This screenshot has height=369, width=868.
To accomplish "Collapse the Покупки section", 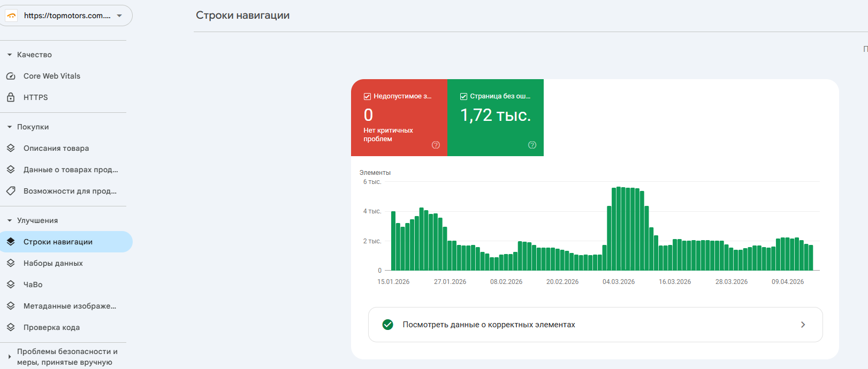I will coord(10,127).
